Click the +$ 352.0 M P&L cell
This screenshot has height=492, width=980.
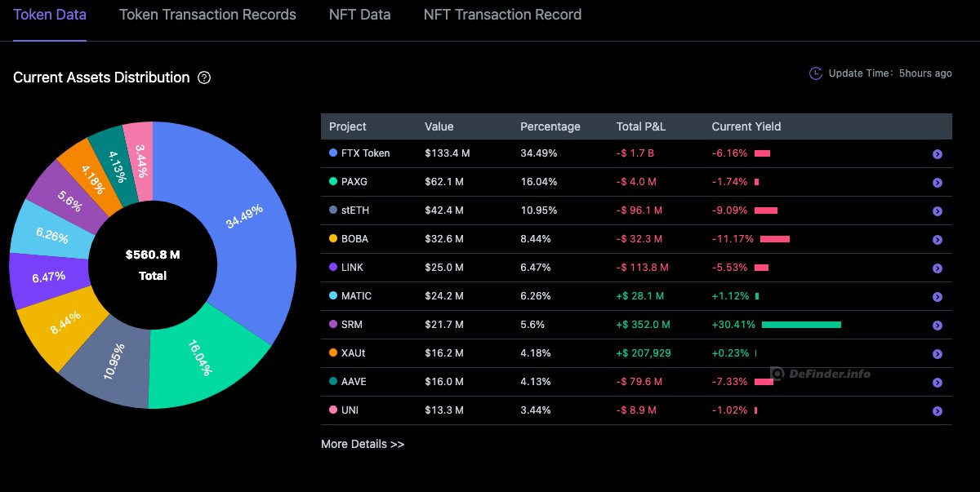tap(643, 325)
